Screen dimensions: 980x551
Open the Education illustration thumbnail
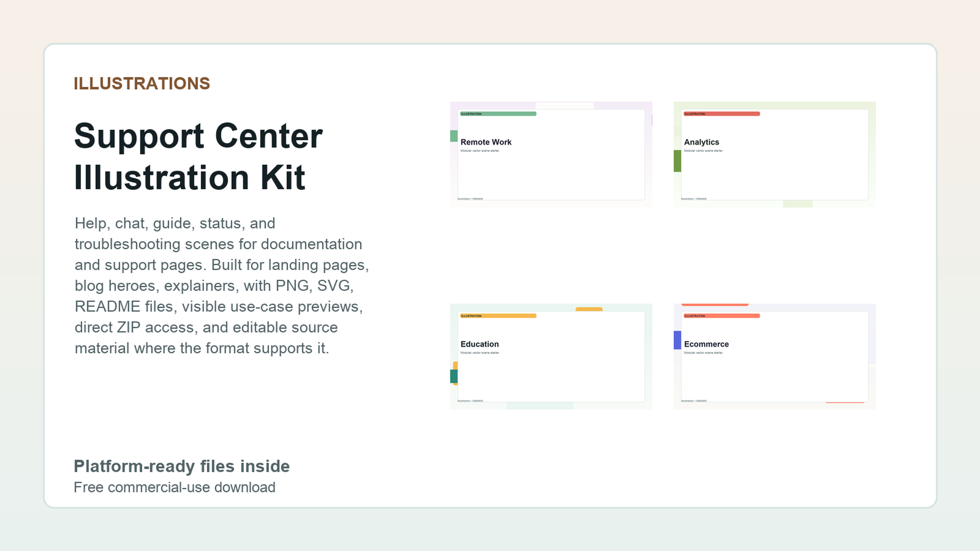click(x=551, y=356)
